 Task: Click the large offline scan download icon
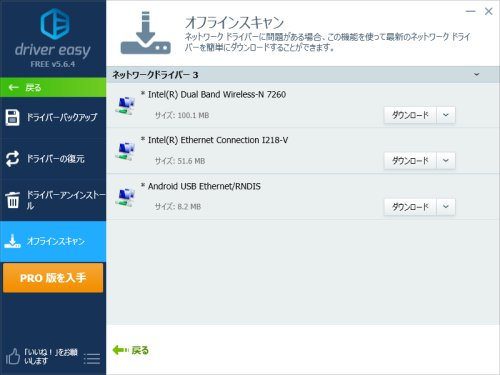pyautogui.click(x=146, y=33)
